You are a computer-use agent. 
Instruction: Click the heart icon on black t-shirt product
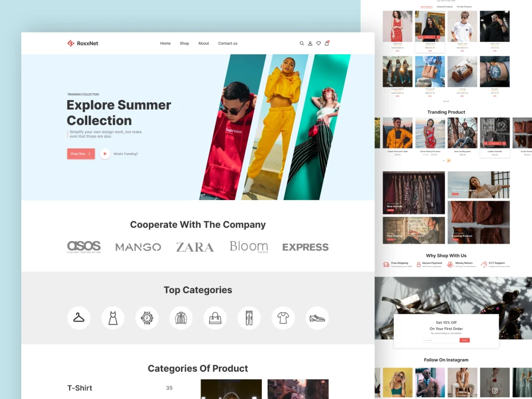tap(420, 37)
